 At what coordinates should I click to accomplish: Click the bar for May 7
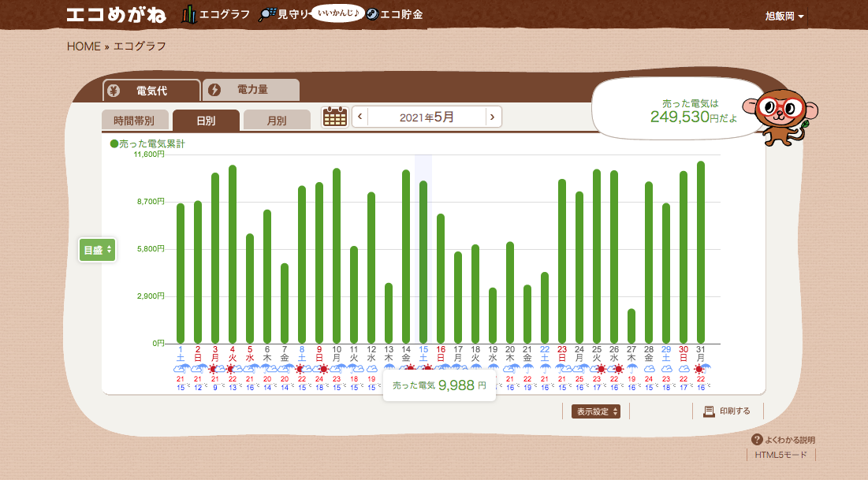tap(285, 303)
